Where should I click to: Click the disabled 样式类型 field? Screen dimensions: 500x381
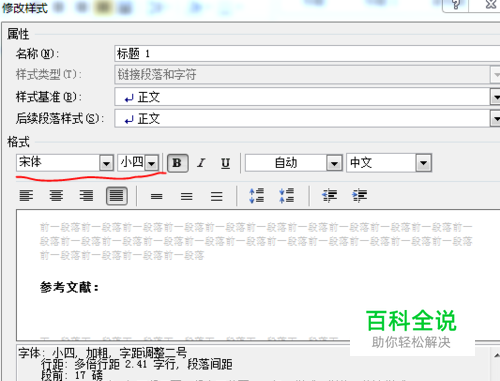point(307,74)
